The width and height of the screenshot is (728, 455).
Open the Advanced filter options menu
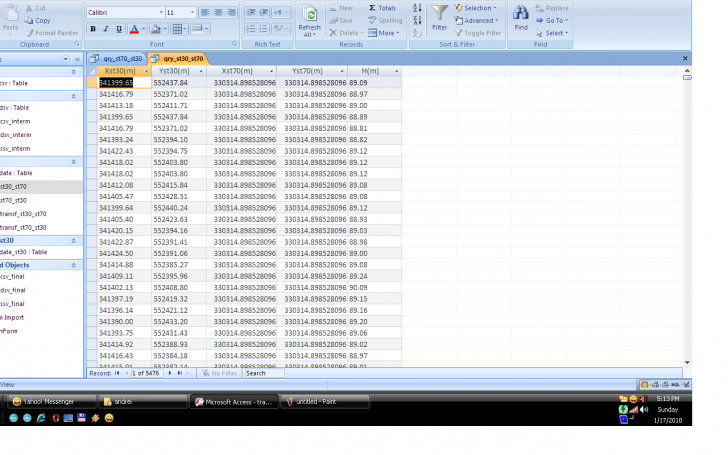tap(480, 20)
